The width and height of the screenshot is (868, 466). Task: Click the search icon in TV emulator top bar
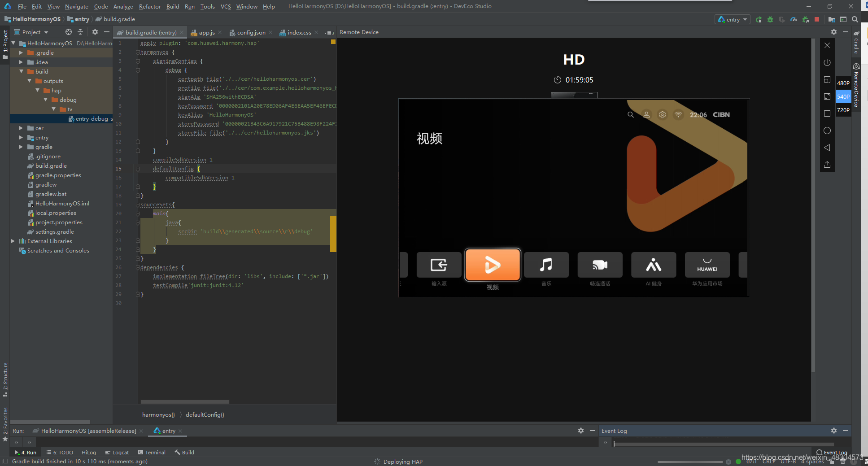click(x=631, y=115)
